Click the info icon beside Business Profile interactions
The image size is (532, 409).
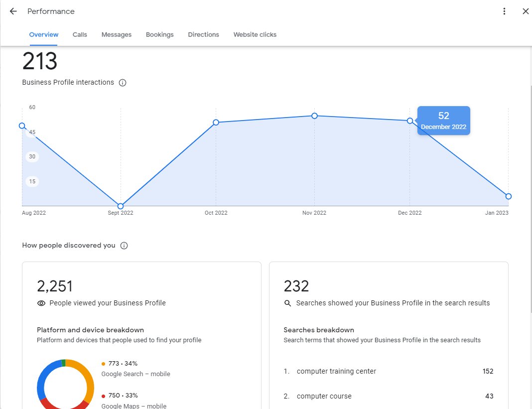[123, 83]
